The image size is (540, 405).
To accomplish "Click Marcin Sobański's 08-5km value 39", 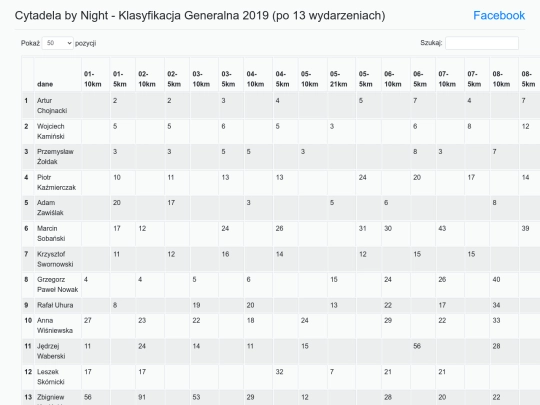I will coord(525,228).
